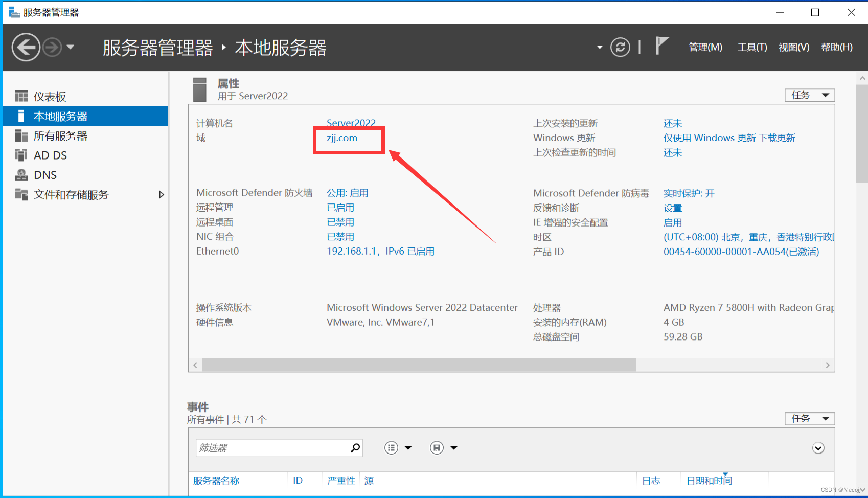The image size is (868, 498).
Task: Expand events filter chevron circle
Action: pos(818,448)
